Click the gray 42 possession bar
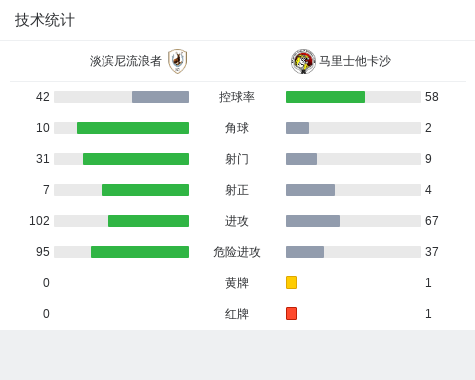The image size is (475, 380). pos(160,97)
